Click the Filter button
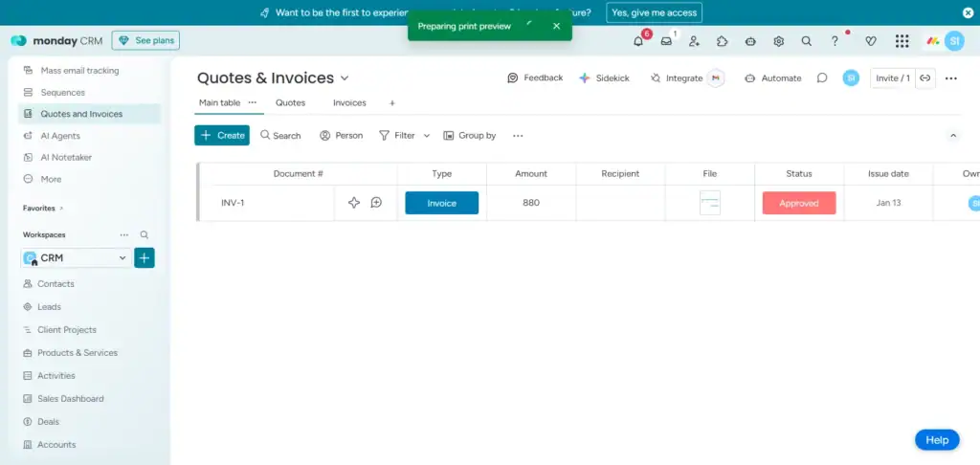This screenshot has width=980, height=465. [397, 136]
